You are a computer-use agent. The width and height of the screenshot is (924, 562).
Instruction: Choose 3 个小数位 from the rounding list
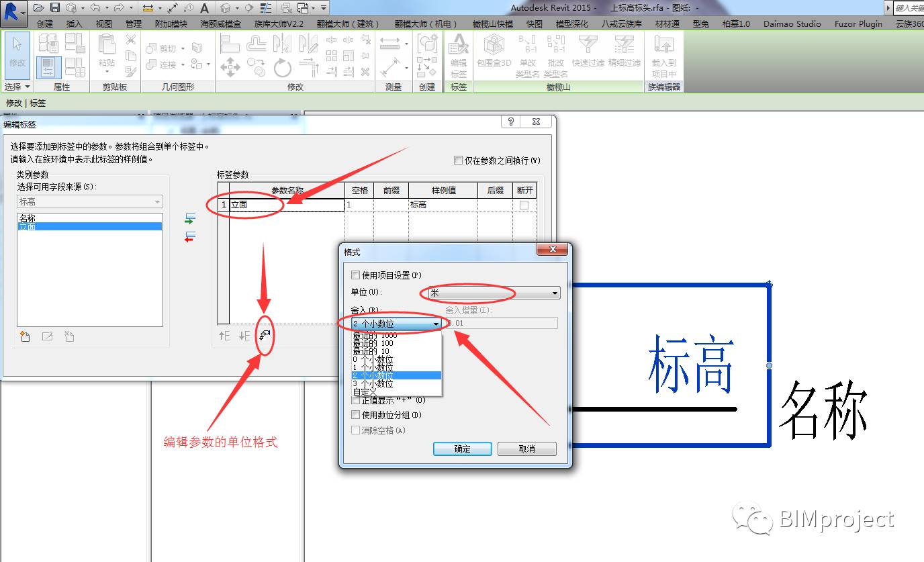[x=396, y=383]
